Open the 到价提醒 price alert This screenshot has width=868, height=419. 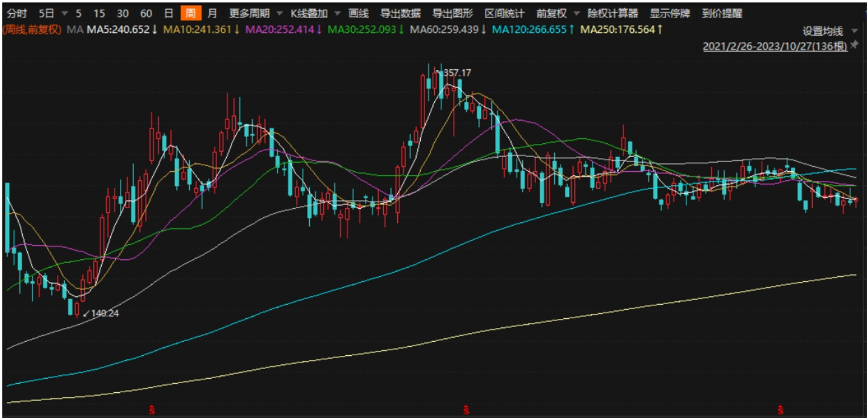click(x=722, y=13)
